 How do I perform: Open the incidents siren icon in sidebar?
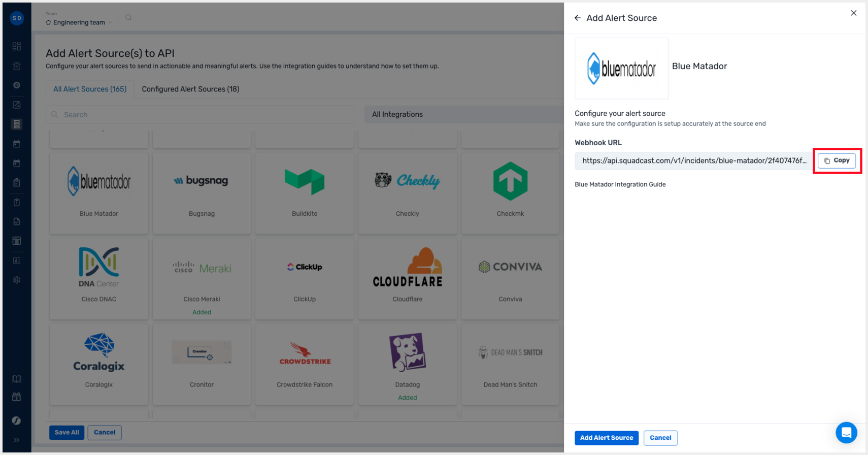(17, 66)
